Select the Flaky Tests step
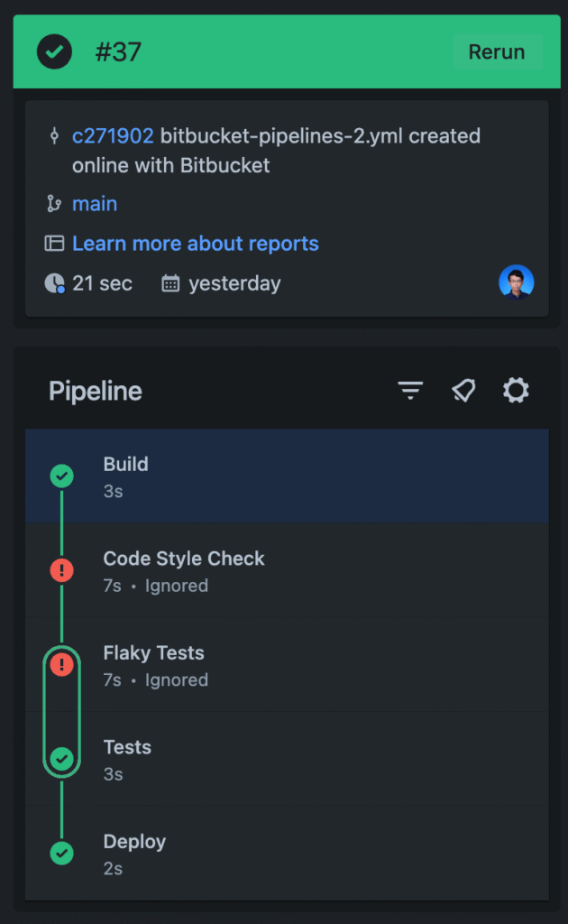Image resolution: width=568 pixels, height=924 pixels. click(x=287, y=664)
